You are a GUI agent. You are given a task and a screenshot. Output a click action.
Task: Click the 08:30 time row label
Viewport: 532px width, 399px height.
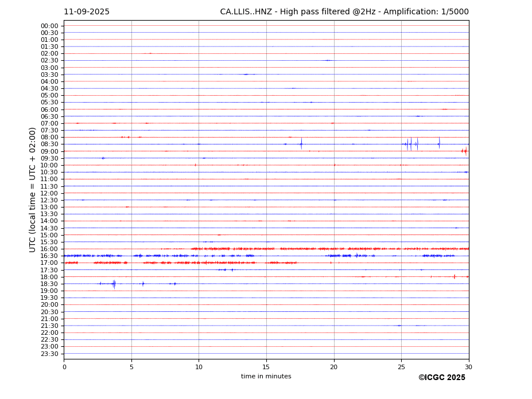click(49, 144)
